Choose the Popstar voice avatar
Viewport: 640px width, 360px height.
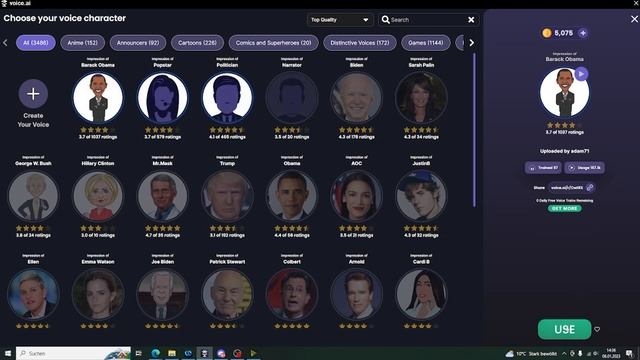coord(162,98)
